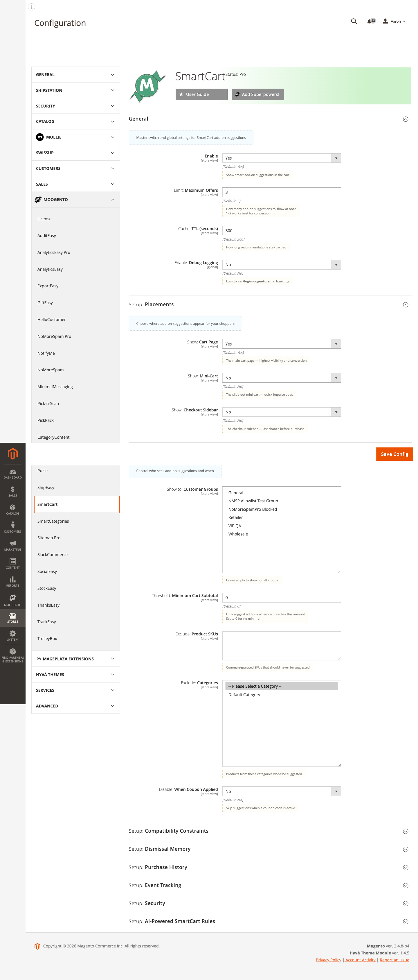
Task: Open Dashboard in the admin sidebar
Action: click(x=12, y=474)
